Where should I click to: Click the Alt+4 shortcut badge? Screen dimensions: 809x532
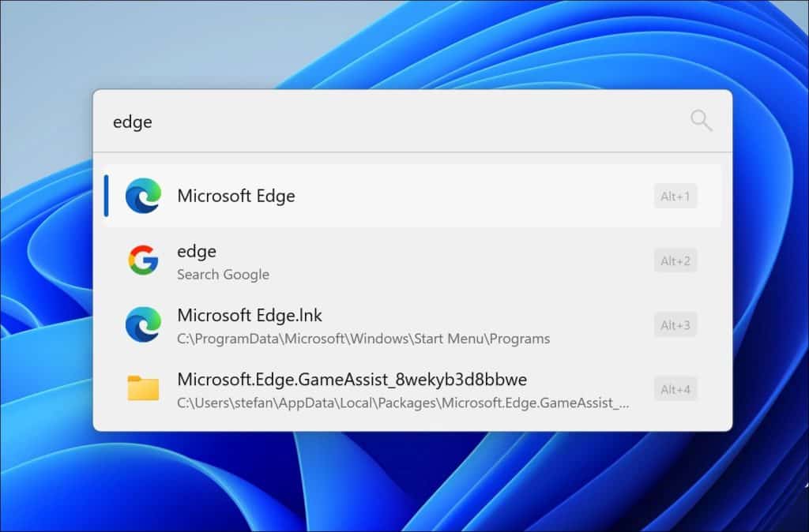pos(675,389)
